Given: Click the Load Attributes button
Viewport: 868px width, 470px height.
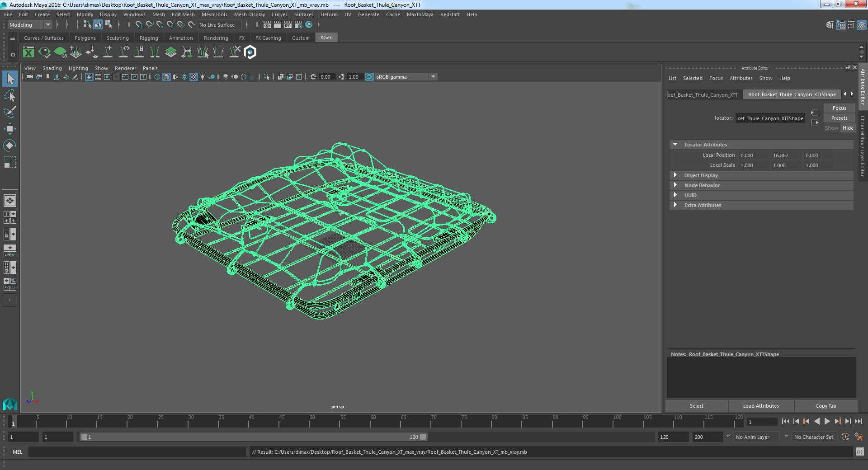Looking at the screenshot, I should pyautogui.click(x=761, y=406).
